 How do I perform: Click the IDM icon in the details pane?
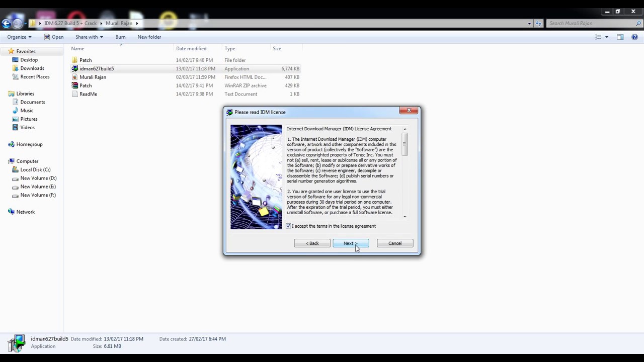pyautogui.click(x=17, y=343)
